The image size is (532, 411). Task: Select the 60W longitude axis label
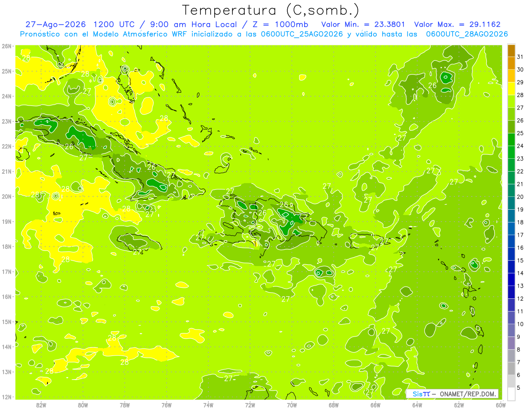click(501, 405)
